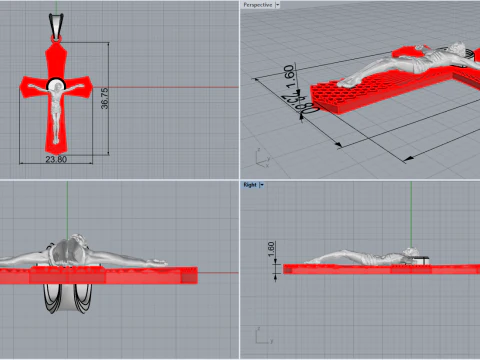Select the 36.75 height dimension text
This screenshot has width=480, height=360.
(105, 98)
